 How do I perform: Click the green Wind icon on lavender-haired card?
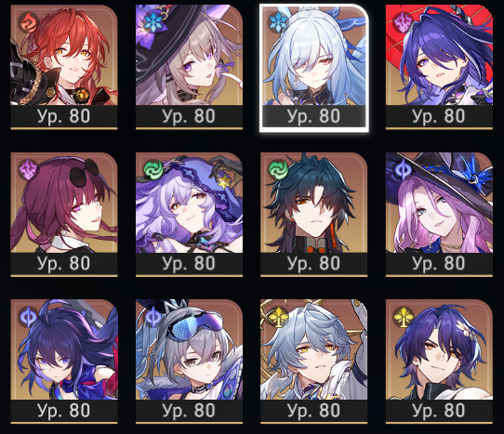click(x=153, y=169)
